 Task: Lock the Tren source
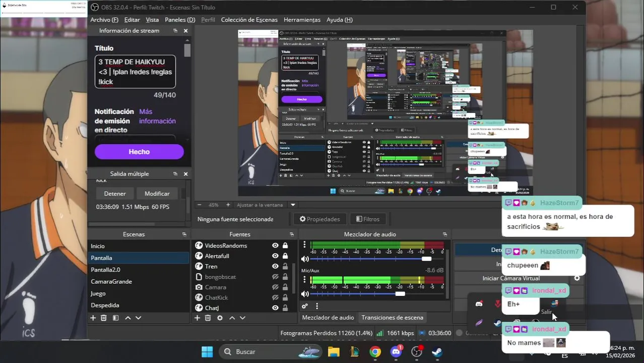pyautogui.click(x=285, y=266)
